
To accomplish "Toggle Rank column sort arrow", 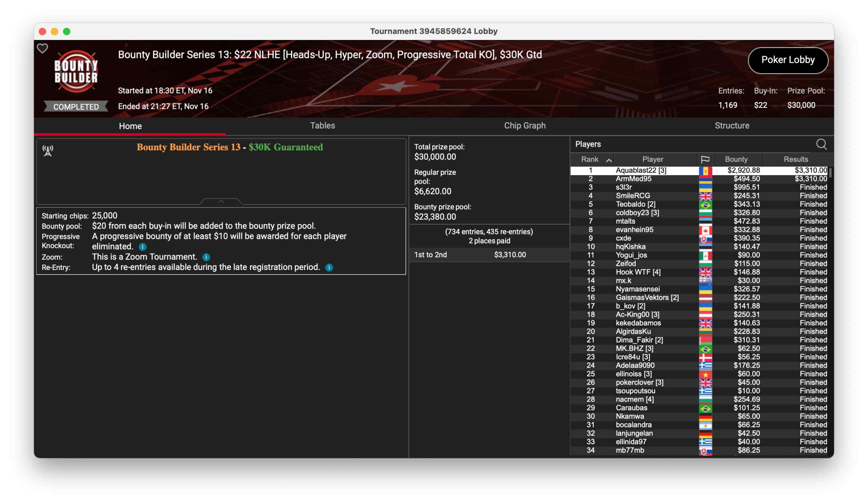I will (609, 160).
